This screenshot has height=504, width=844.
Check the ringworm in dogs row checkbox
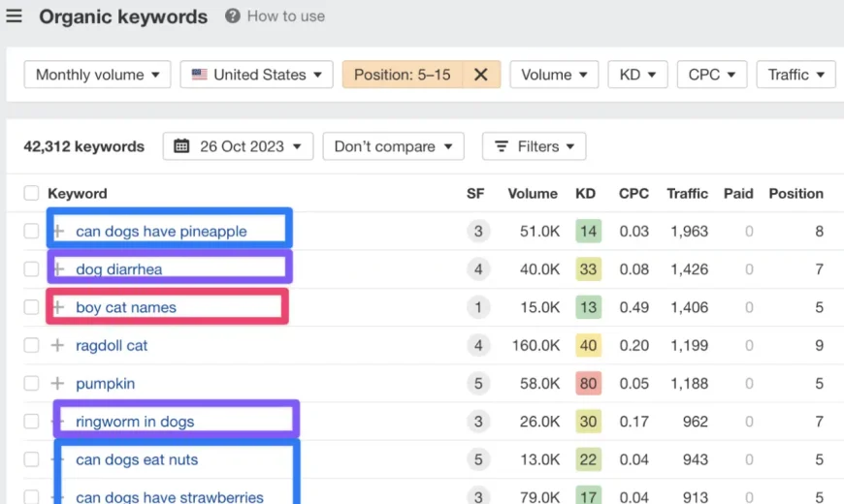[31, 422]
